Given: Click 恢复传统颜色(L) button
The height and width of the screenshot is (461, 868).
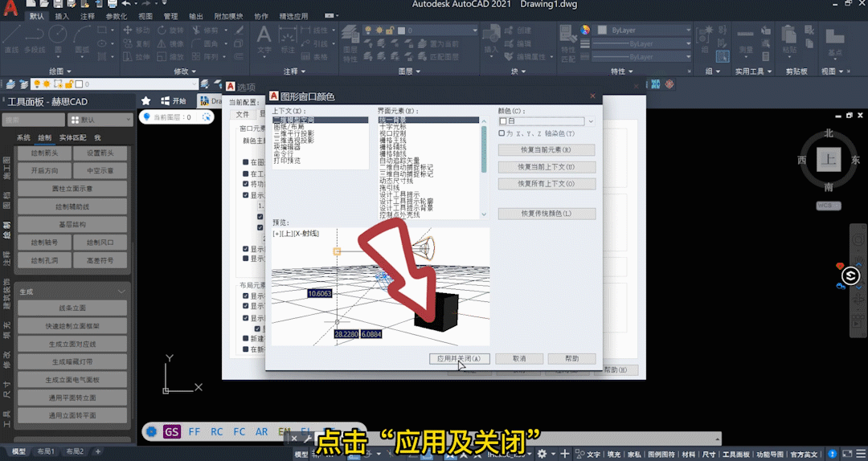Looking at the screenshot, I should tap(547, 214).
